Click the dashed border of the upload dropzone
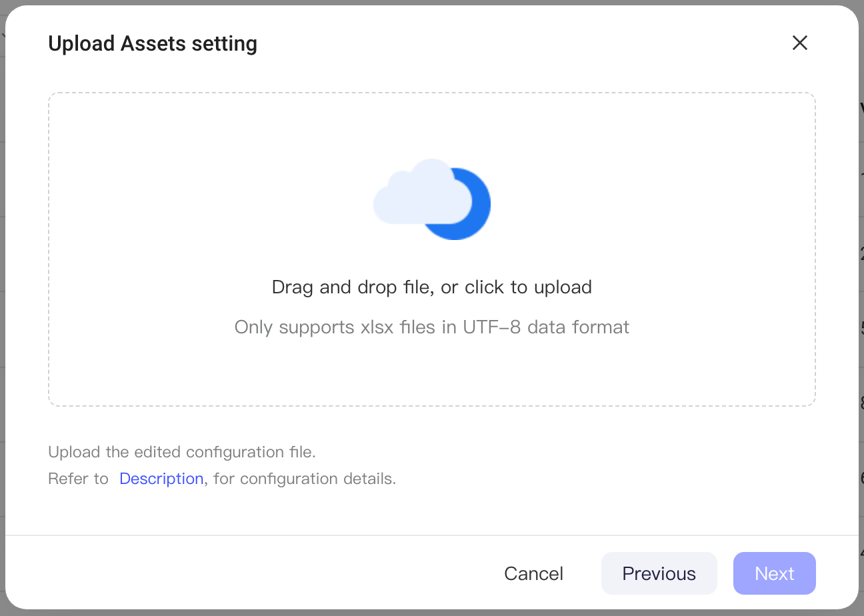Image resolution: width=864 pixels, height=616 pixels. tap(432, 93)
